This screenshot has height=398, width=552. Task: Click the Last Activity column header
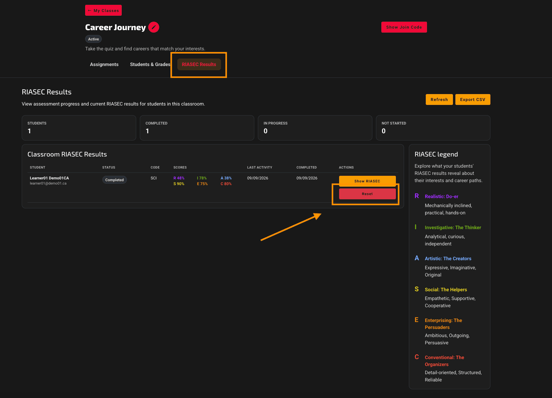pyautogui.click(x=259, y=168)
